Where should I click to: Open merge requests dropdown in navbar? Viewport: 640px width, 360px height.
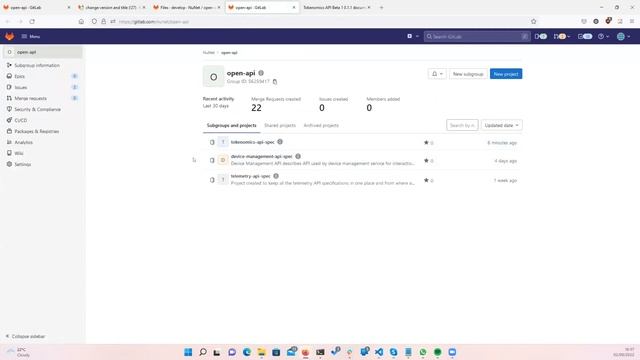point(562,36)
